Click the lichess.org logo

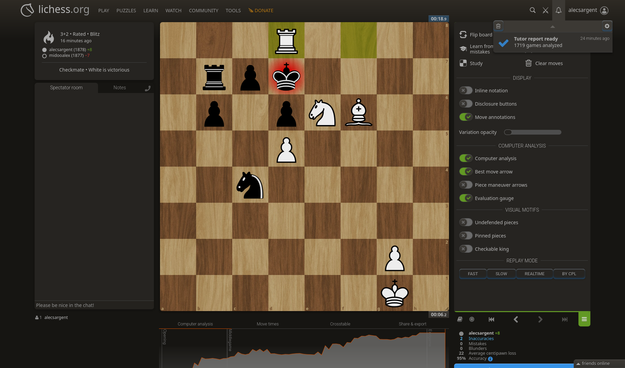tap(55, 10)
